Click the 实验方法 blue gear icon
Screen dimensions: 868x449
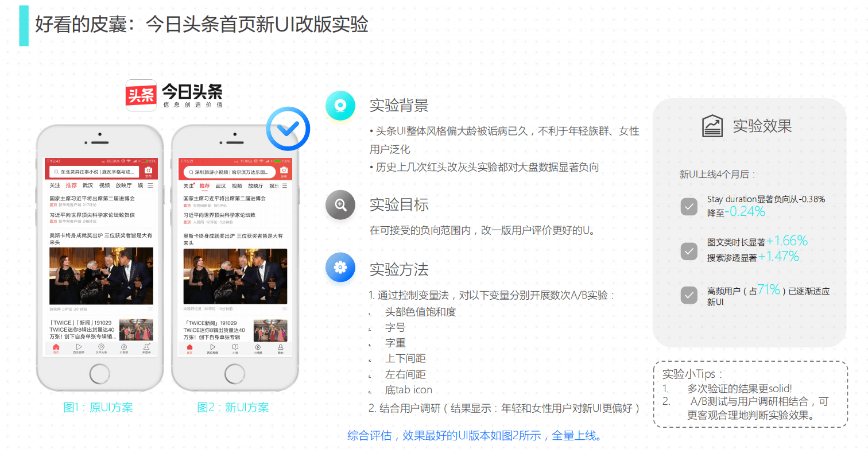click(340, 268)
